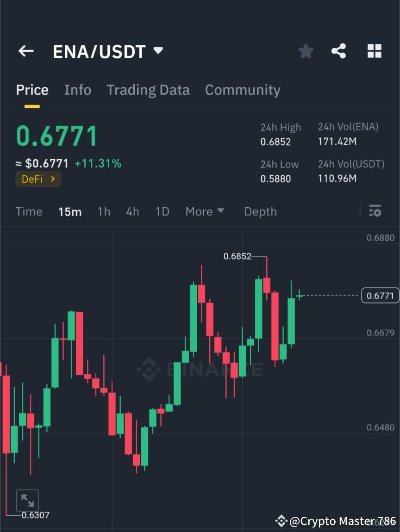Toggle the 4h timeframe option
This screenshot has width=400, height=532.
coord(132,211)
